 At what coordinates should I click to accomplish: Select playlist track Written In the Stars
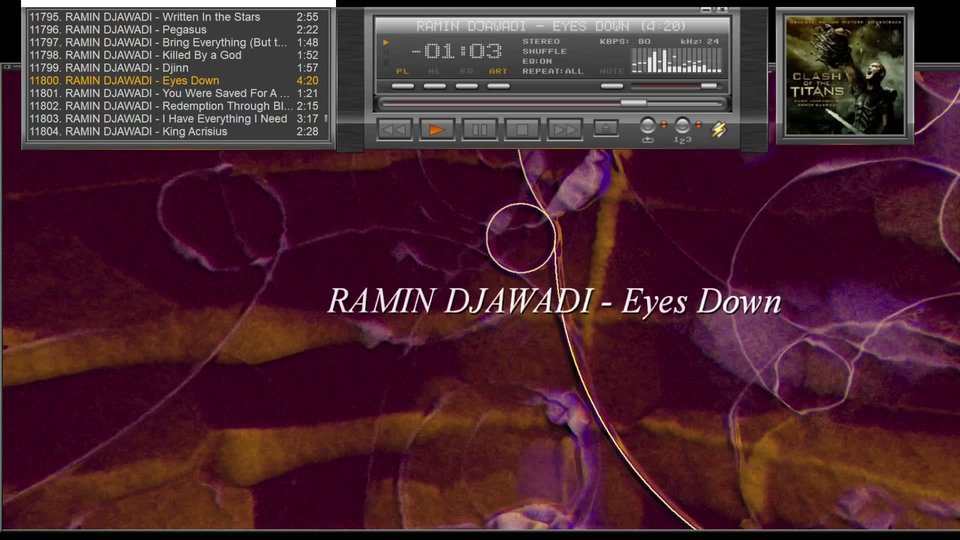click(x=174, y=17)
